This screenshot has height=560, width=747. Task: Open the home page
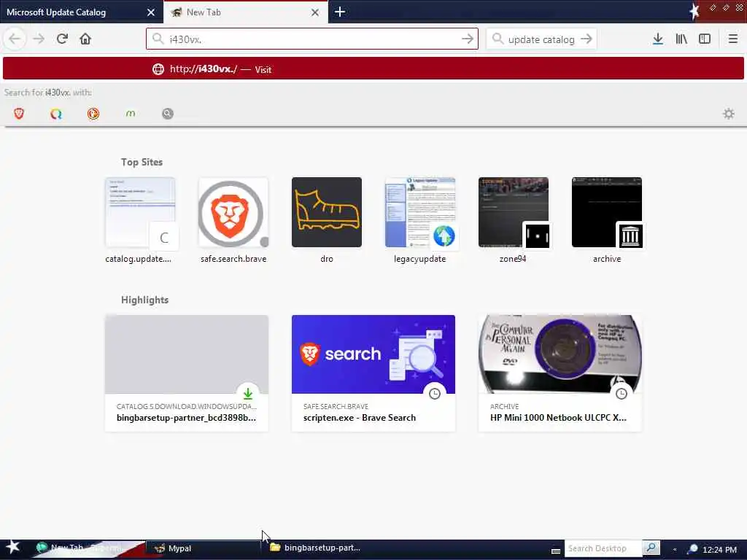[85, 39]
